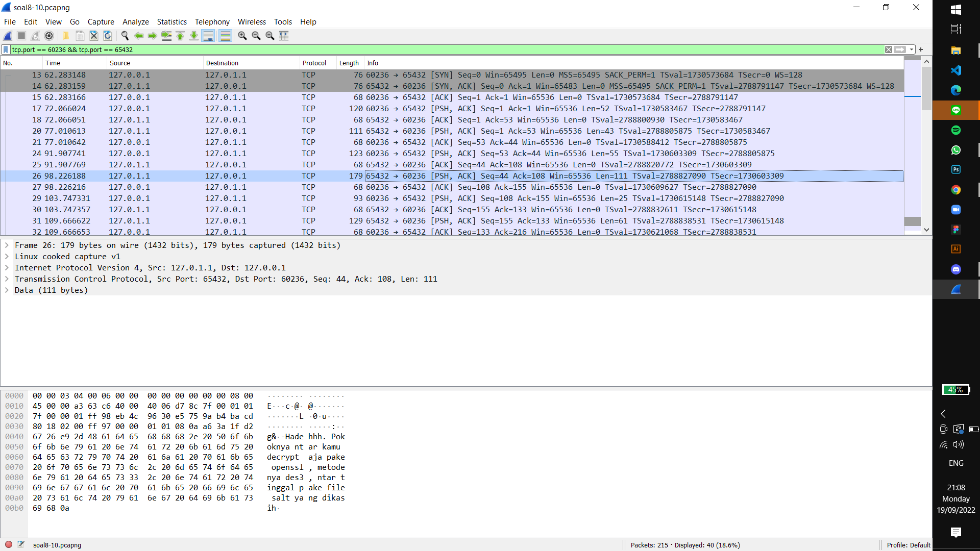Click the Find Packet magnifier icon

pyautogui.click(x=125, y=36)
